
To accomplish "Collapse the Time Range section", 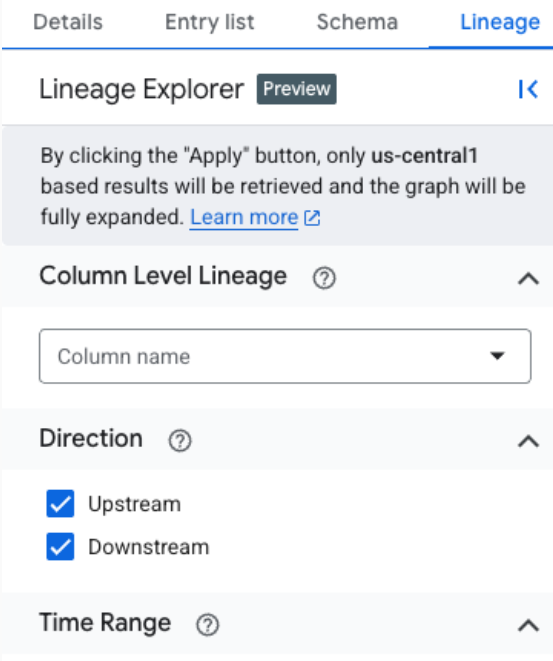I will point(528,625).
